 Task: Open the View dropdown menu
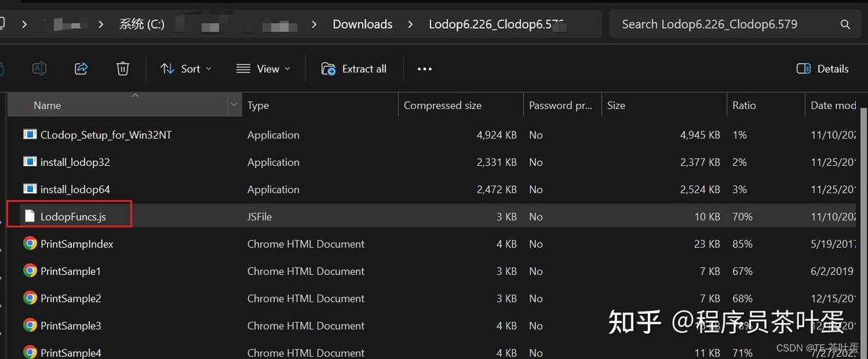click(263, 69)
